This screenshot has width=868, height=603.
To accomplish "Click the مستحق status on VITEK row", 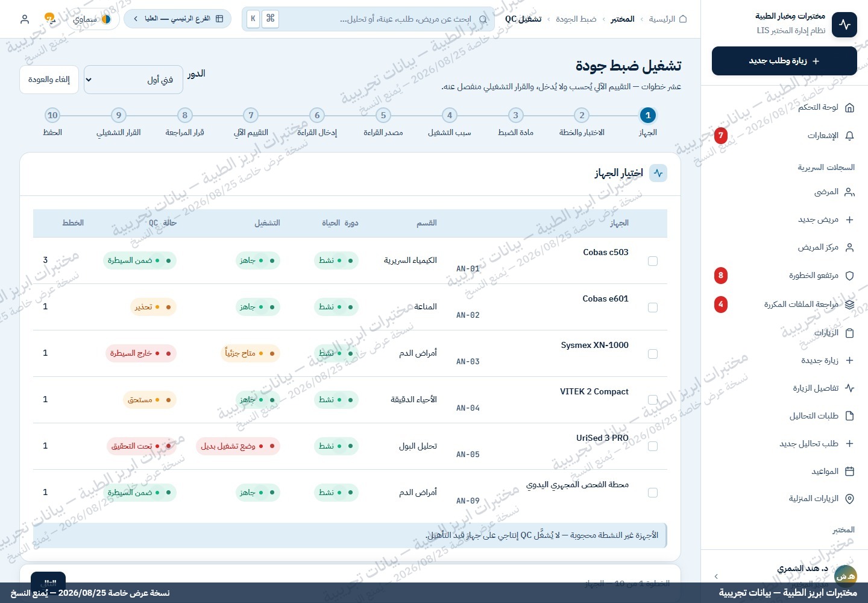I will coord(149,400).
